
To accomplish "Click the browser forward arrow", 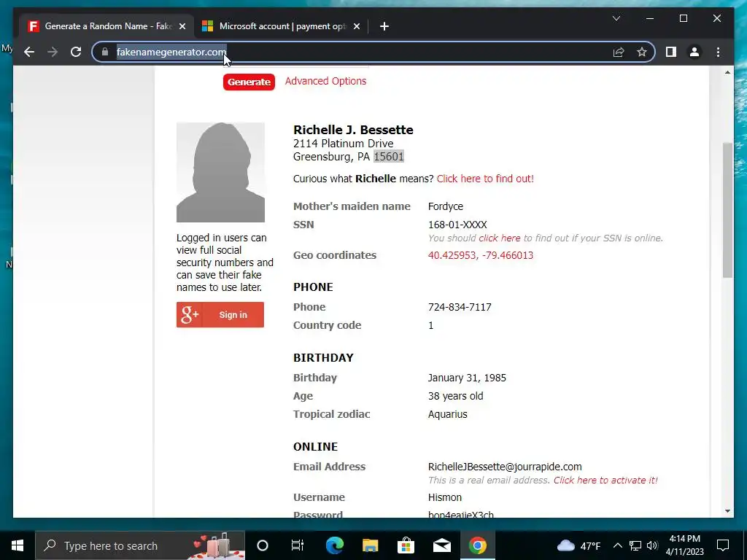I will [53, 52].
